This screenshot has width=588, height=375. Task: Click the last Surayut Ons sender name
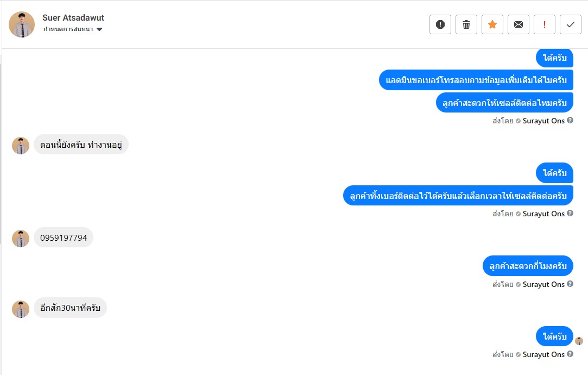coord(543,354)
